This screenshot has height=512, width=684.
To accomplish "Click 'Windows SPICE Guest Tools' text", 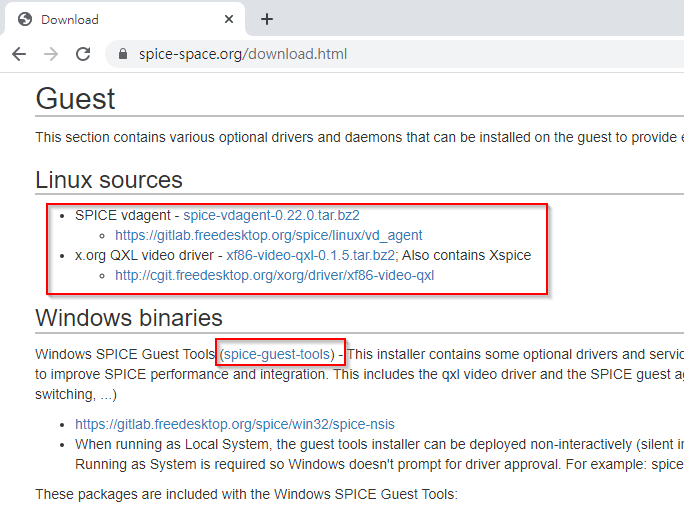I will tap(125, 354).
